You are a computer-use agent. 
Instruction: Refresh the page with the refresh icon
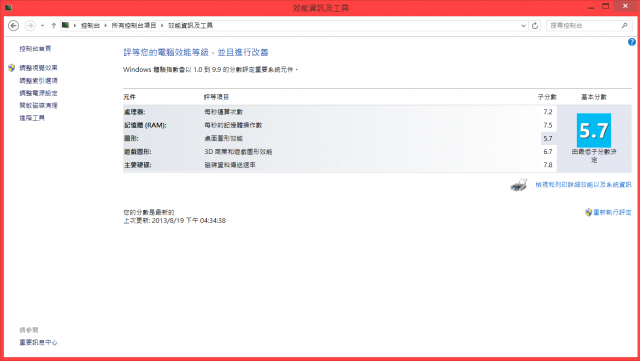pos(535,26)
